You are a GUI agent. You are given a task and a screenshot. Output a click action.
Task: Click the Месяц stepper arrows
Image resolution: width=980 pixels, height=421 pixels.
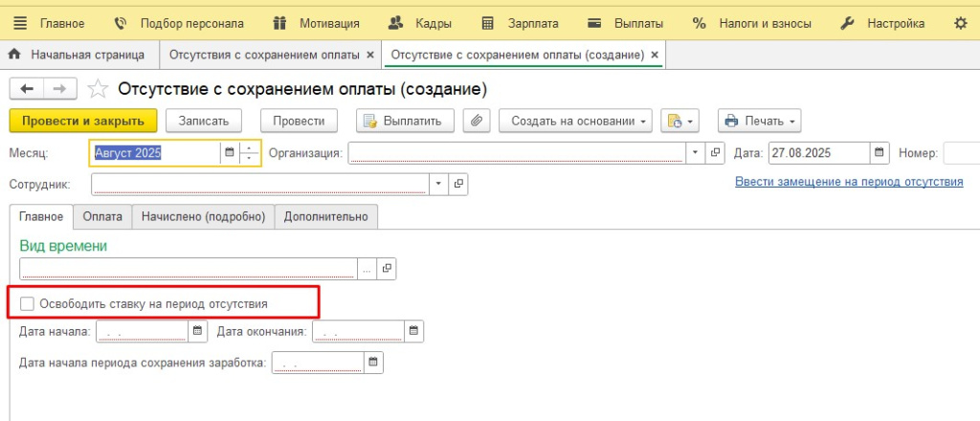point(250,153)
